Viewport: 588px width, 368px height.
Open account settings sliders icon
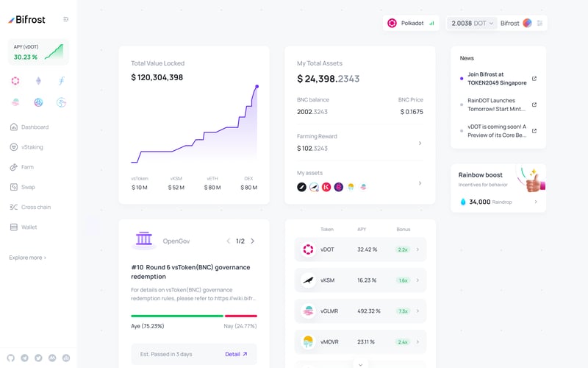tap(539, 24)
